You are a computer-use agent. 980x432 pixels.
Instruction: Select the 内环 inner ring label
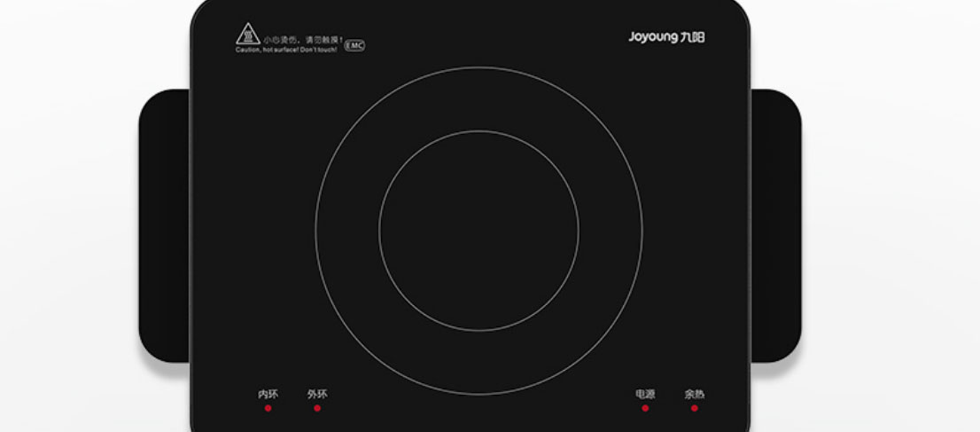(x=268, y=394)
